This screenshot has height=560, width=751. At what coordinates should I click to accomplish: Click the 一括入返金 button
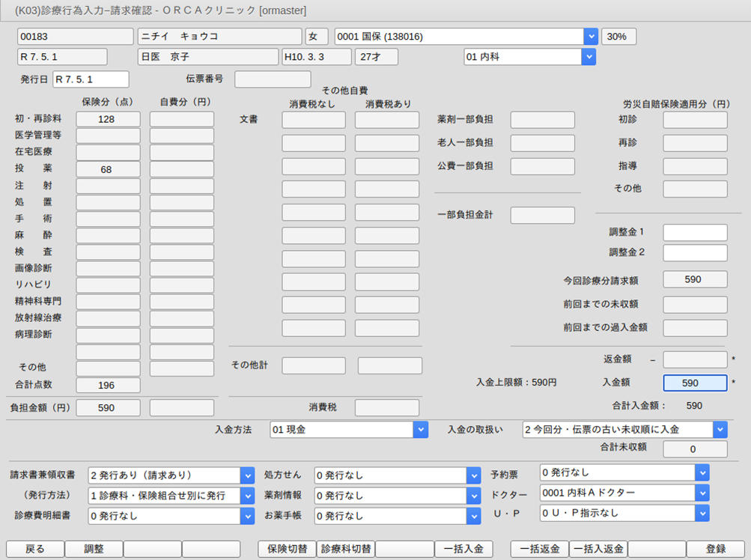[x=598, y=549]
